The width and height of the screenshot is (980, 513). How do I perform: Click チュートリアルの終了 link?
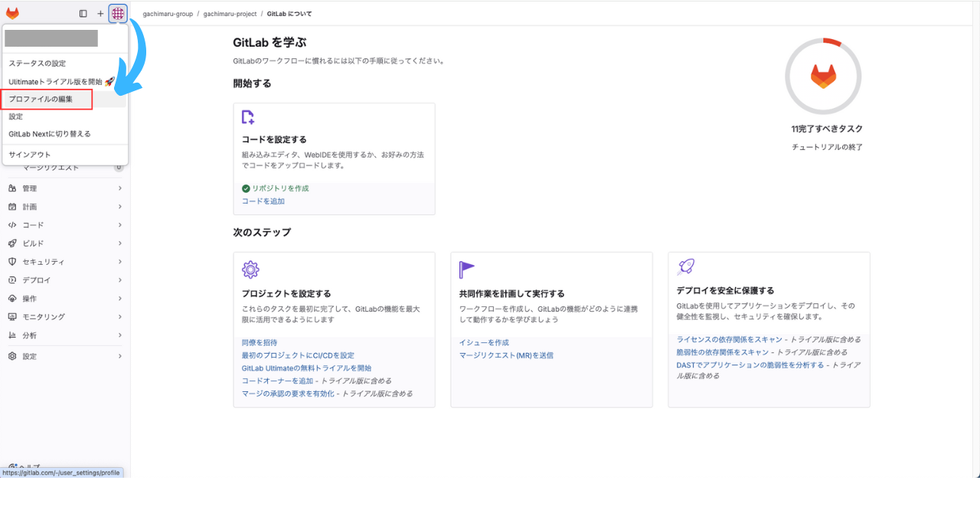(x=827, y=147)
